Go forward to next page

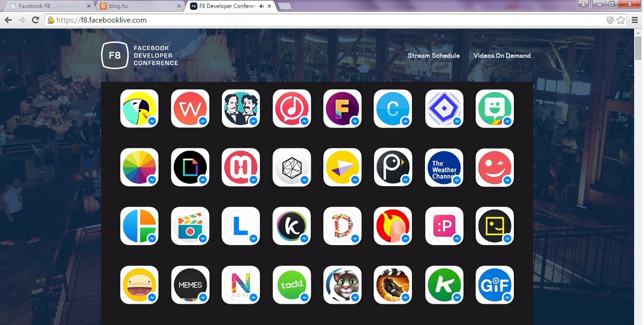click(x=22, y=20)
